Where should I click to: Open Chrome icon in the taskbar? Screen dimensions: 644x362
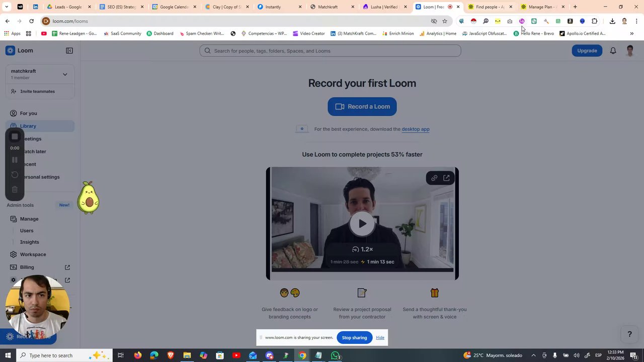pyautogui.click(x=302, y=355)
